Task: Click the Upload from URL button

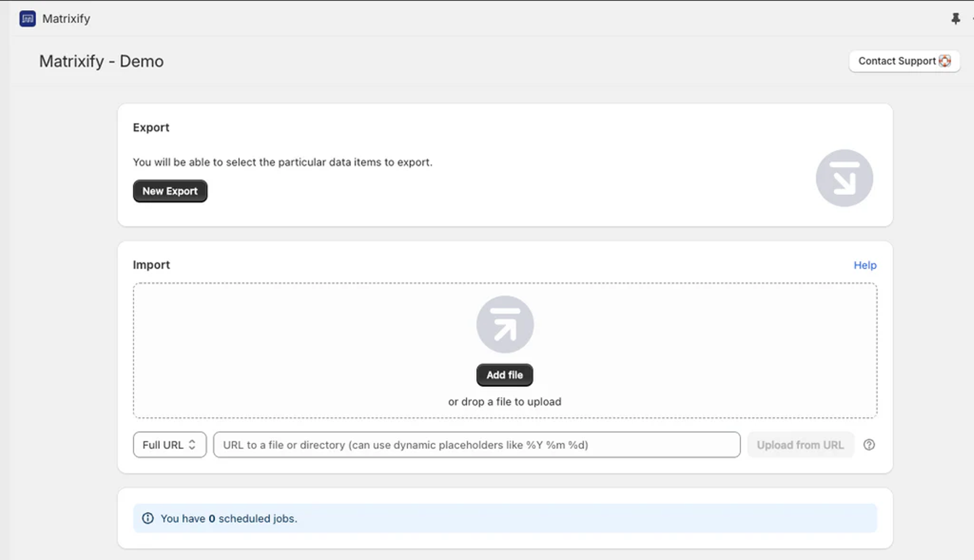Action: pos(800,445)
